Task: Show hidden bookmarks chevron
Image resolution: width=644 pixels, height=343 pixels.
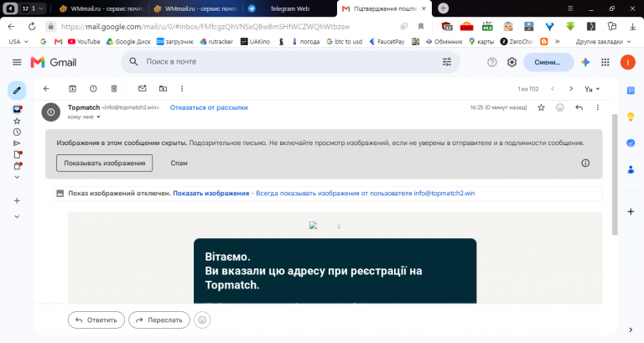Action: click(x=558, y=41)
